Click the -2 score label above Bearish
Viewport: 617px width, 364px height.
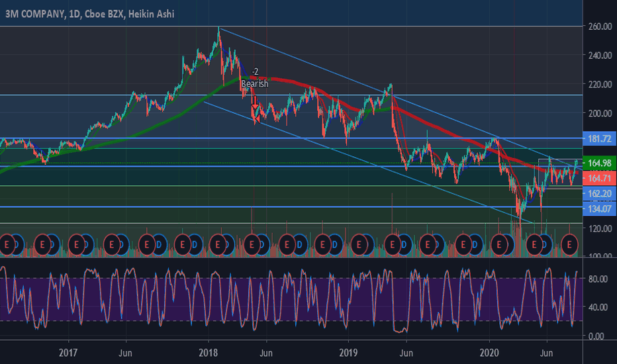pos(255,71)
